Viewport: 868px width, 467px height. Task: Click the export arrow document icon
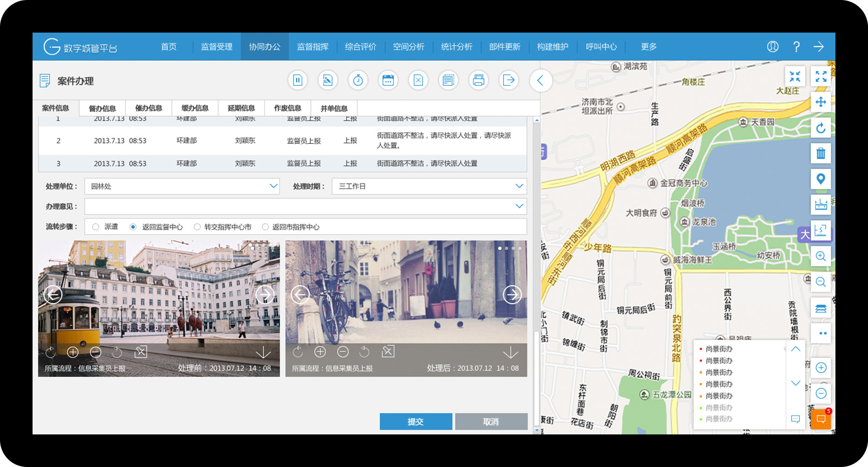click(509, 80)
